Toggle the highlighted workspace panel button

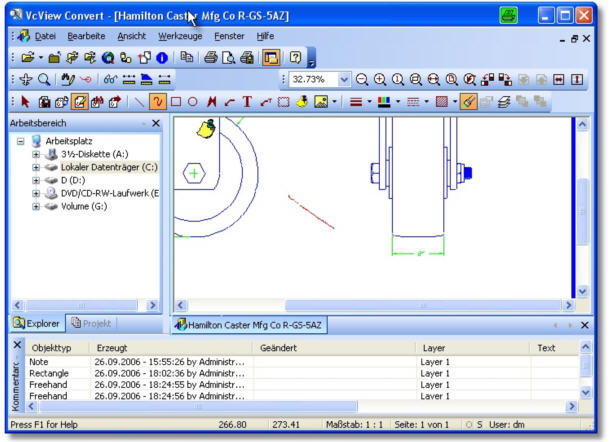point(272,57)
